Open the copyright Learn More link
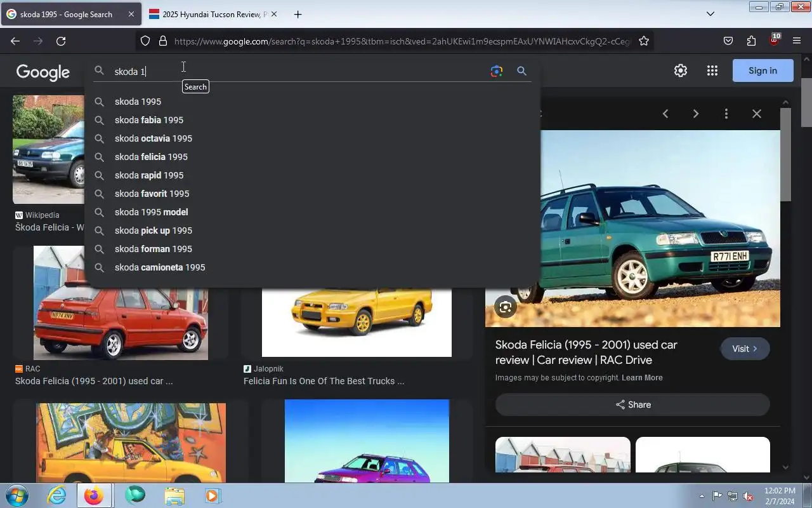 click(642, 378)
